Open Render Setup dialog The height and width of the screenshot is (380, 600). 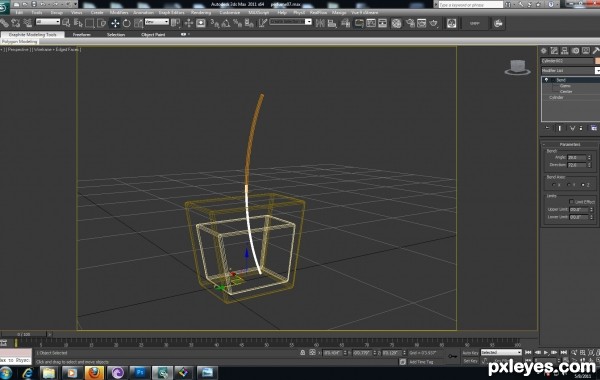(410, 23)
